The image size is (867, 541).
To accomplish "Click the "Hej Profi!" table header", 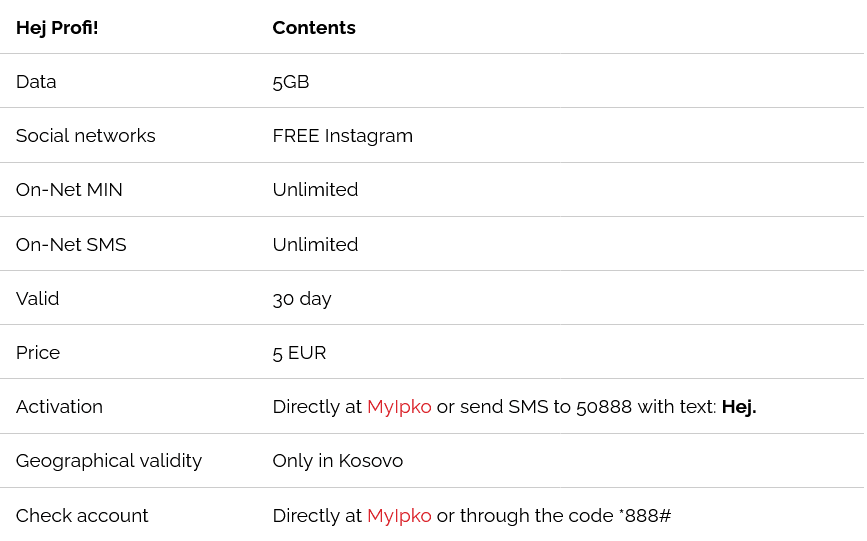I will (x=57, y=28).
